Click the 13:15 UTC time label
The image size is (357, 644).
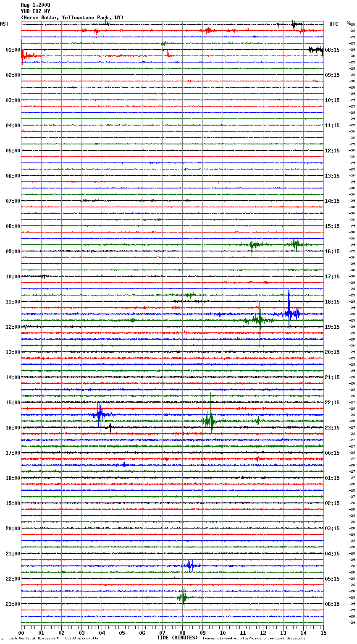tap(332, 176)
